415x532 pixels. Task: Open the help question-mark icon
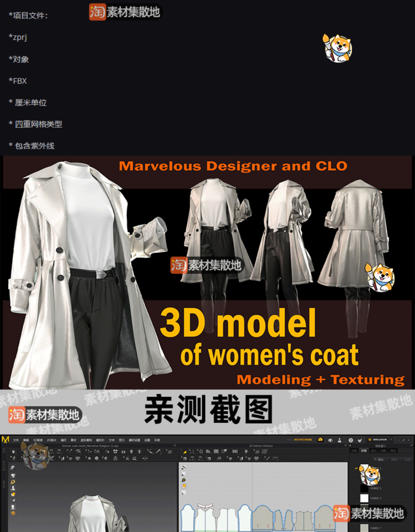pos(351,440)
